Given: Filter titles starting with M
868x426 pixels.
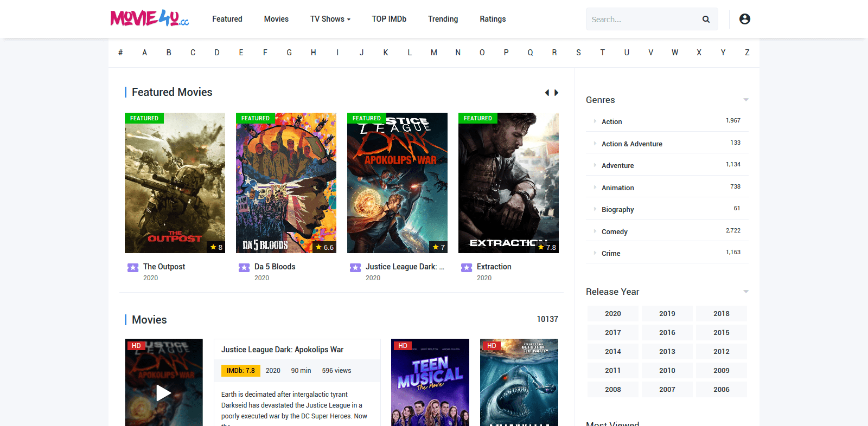Looking at the screenshot, I should pyautogui.click(x=434, y=53).
